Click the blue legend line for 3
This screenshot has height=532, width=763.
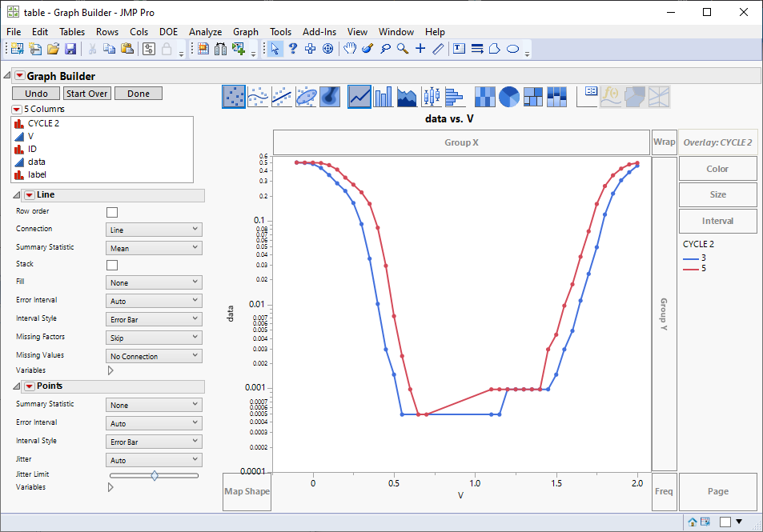(x=690, y=258)
